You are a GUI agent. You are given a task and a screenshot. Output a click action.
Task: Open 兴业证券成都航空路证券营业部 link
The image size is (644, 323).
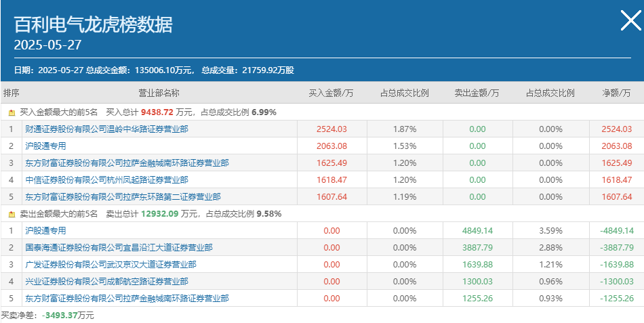click(107, 282)
